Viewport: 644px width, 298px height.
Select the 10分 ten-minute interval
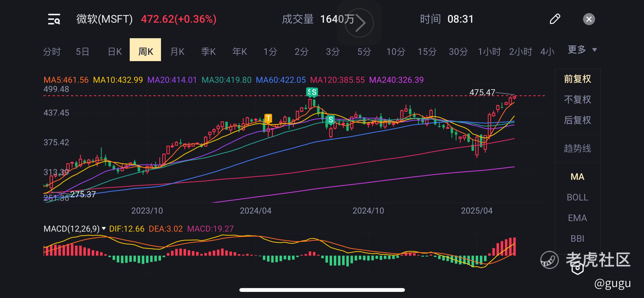coord(396,52)
